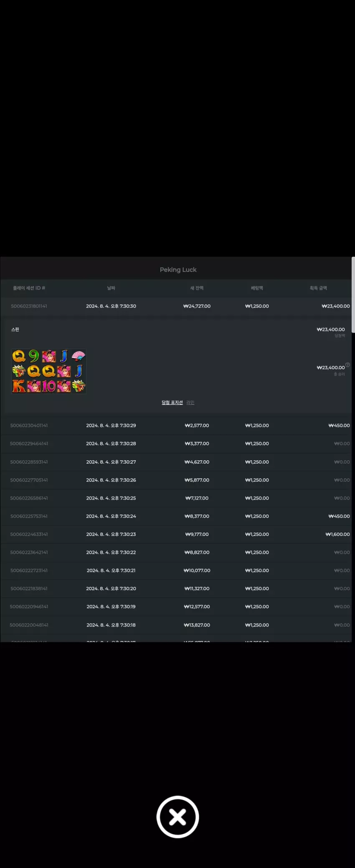Image resolution: width=355 pixels, height=868 pixels.
Task: Click the help question mark beside total win
Action: pyautogui.click(x=347, y=365)
